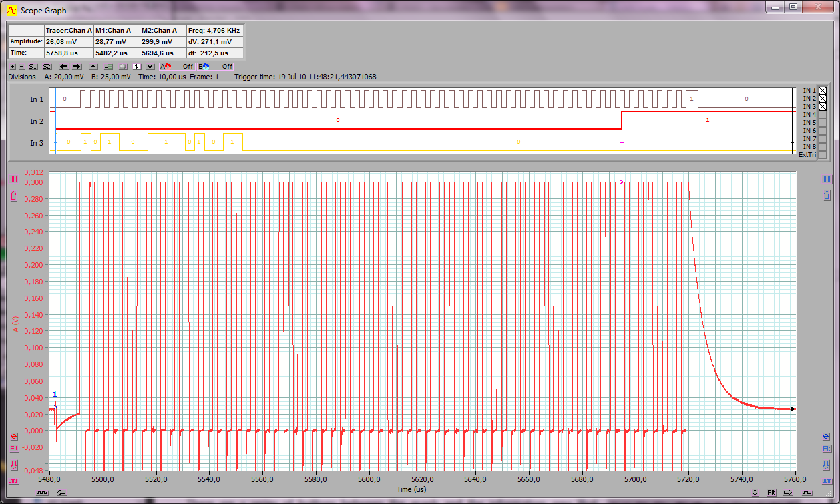840x504 pixels.
Task: Click the M2:Chan A header cell
Action: pos(164,31)
